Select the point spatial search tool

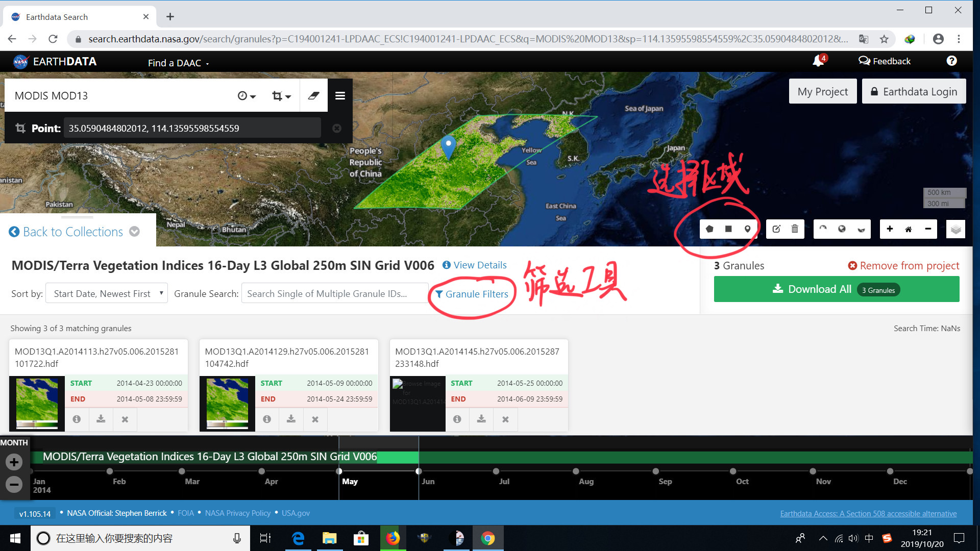pyautogui.click(x=747, y=229)
